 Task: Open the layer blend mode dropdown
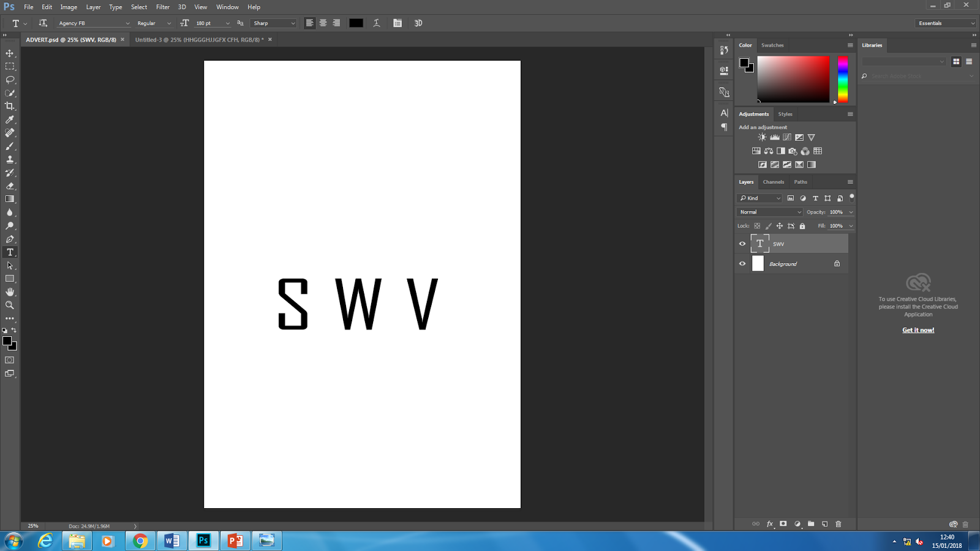(x=769, y=212)
